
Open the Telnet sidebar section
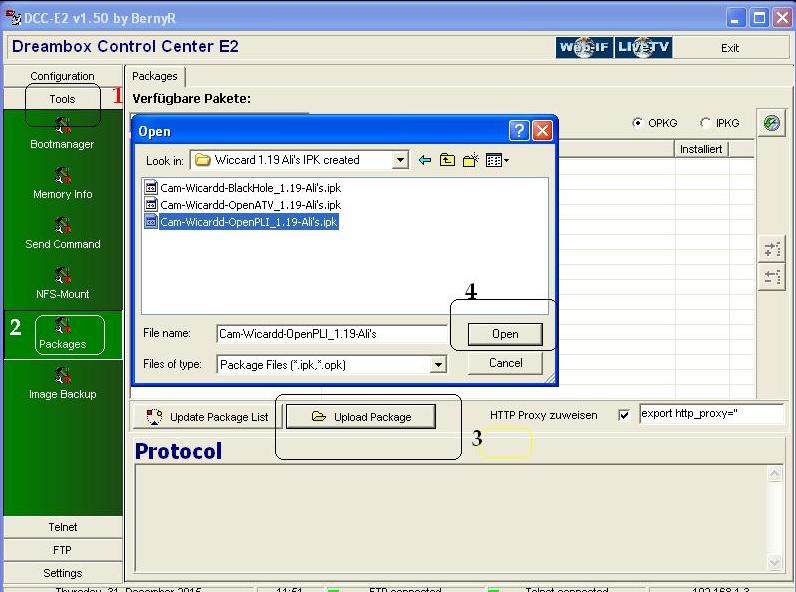click(x=62, y=527)
